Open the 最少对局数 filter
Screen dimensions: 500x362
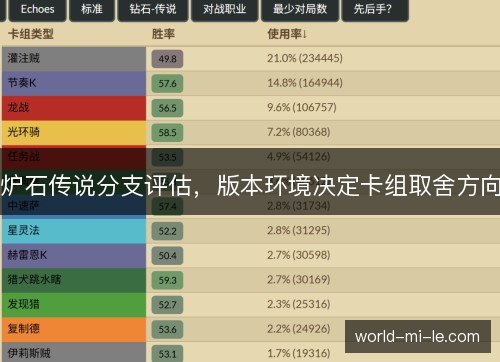click(300, 9)
